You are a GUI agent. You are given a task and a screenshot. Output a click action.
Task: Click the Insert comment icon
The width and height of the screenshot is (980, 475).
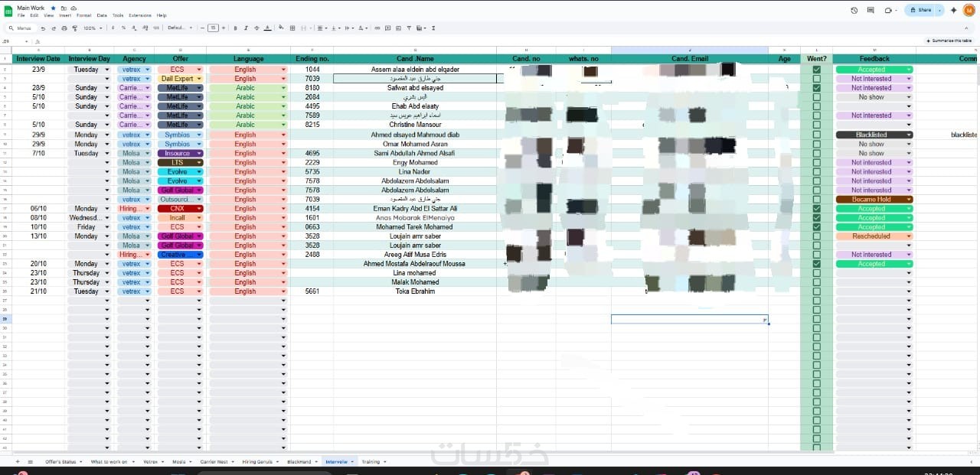pyautogui.click(x=387, y=28)
